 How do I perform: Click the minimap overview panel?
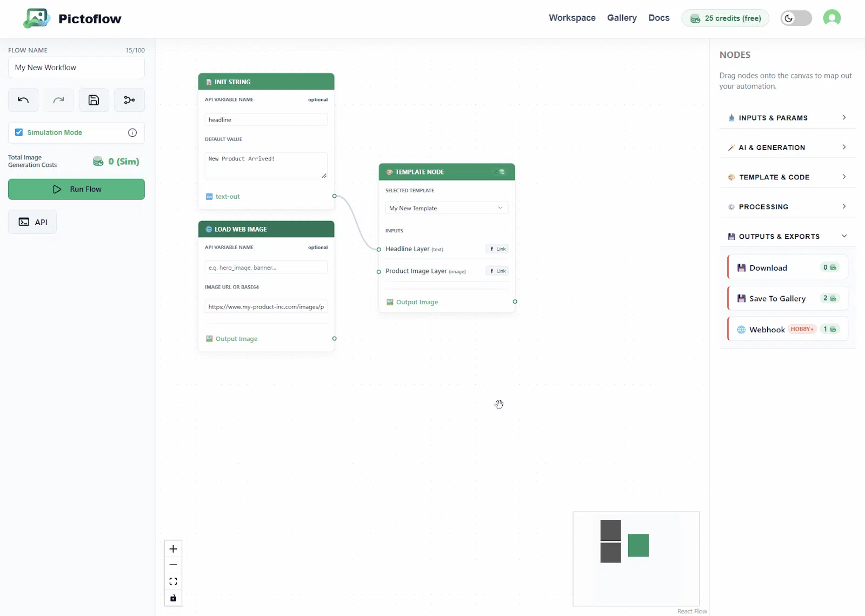636,559
